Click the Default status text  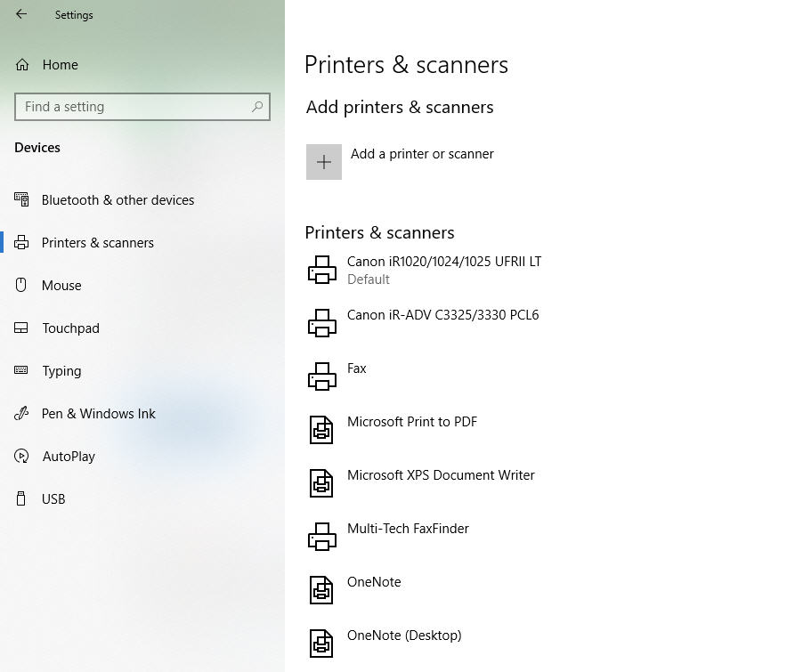tap(369, 279)
